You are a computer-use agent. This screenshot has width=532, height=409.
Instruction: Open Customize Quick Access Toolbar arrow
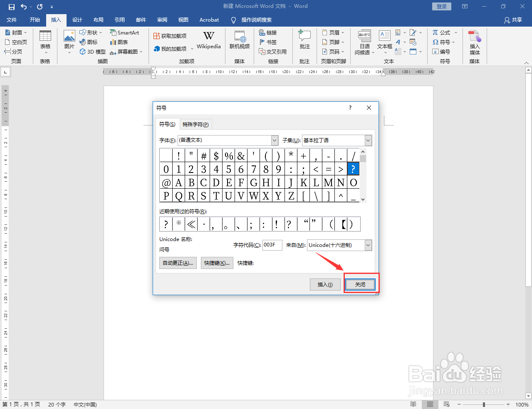tap(52, 7)
